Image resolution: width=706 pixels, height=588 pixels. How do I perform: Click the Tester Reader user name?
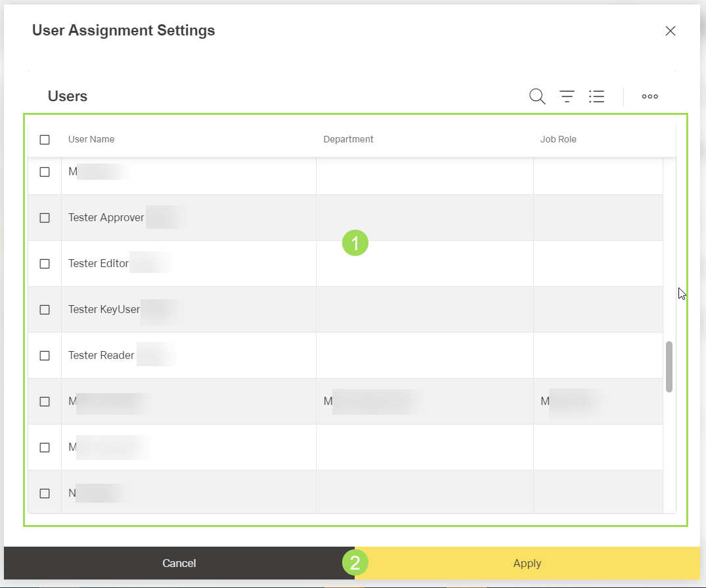click(101, 356)
